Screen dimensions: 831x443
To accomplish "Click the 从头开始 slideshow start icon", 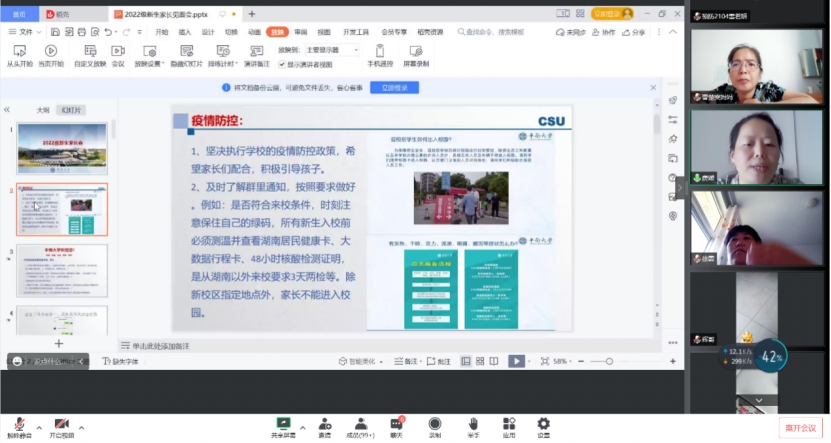I will click(19, 50).
